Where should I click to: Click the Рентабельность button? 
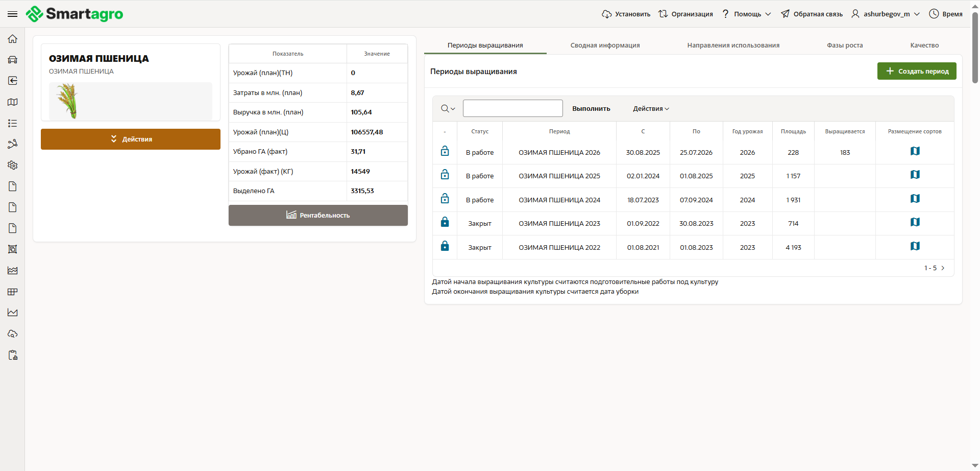point(318,215)
